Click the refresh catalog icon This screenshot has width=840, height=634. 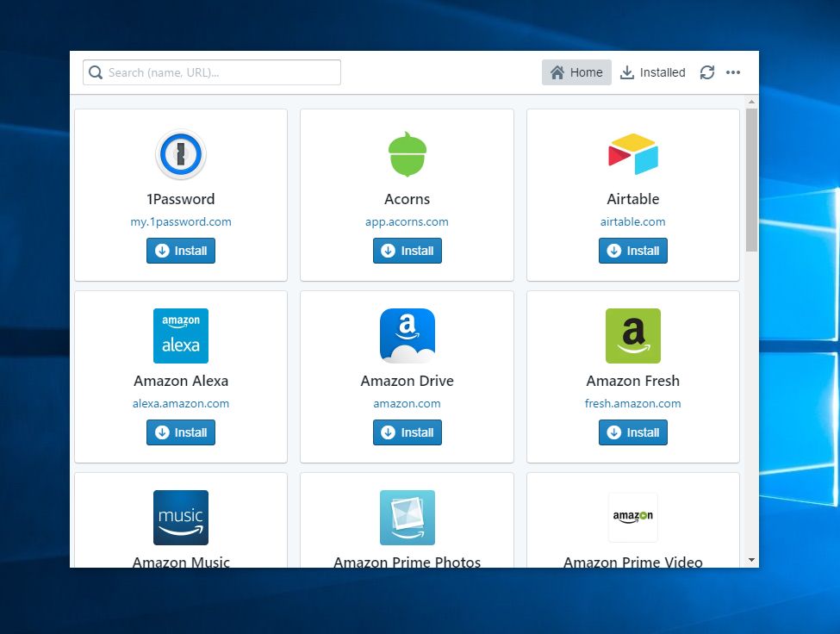pos(707,72)
